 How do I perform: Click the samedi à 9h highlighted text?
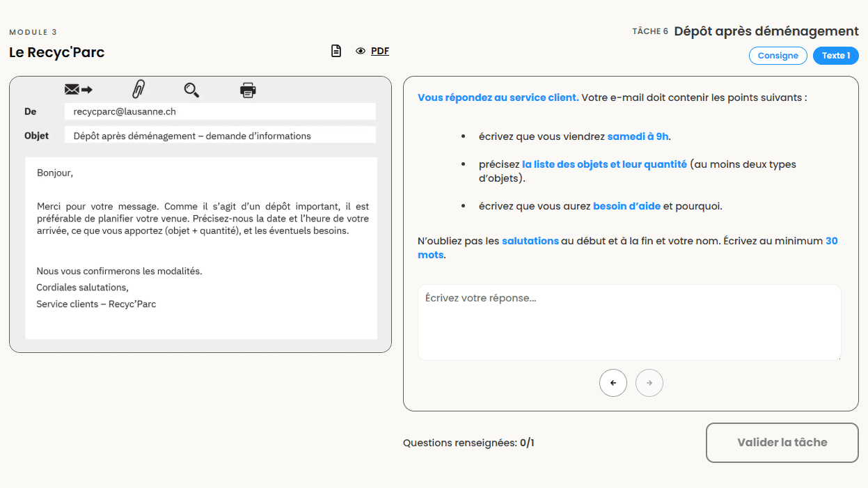(637, 136)
